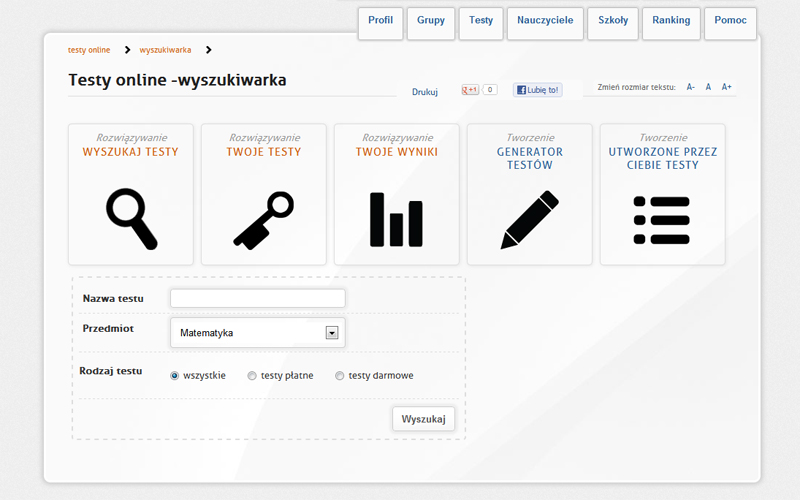This screenshot has height=500, width=800.
Task: Click the list icon for created tests
Action: pyautogui.click(x=662, y=220)
